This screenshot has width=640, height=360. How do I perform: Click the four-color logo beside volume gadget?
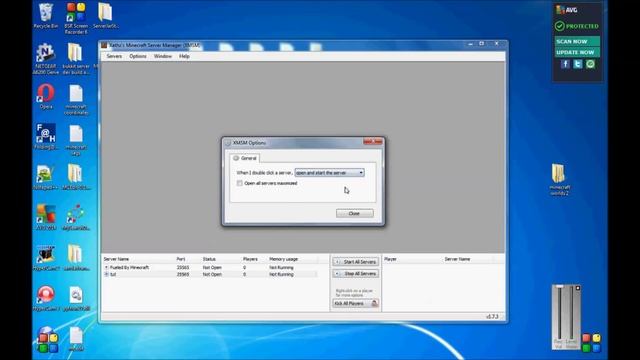591,342
